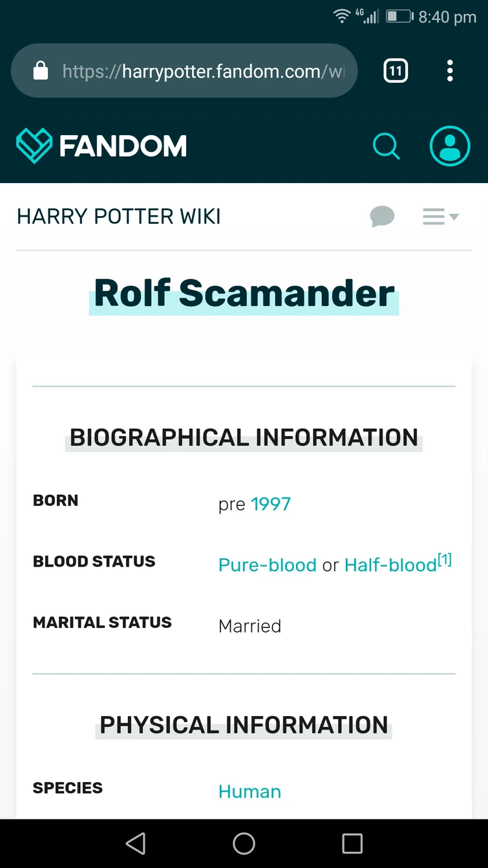
Task: Open the browser tab switcher showing 11
Action: (395, 71)
